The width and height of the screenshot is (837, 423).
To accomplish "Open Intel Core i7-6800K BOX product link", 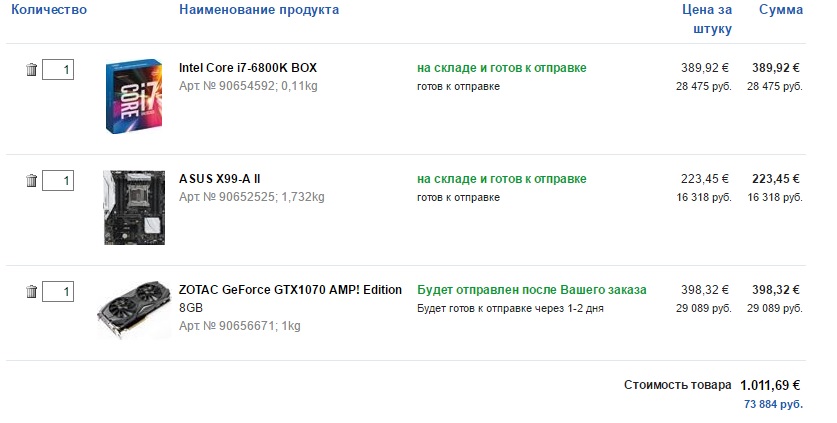I will pos(247,68).
